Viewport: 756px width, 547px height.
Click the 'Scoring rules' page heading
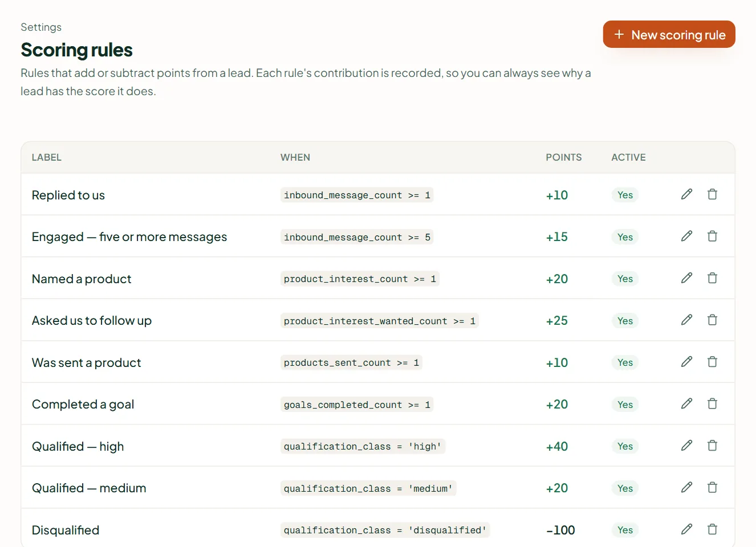[76, 50]
